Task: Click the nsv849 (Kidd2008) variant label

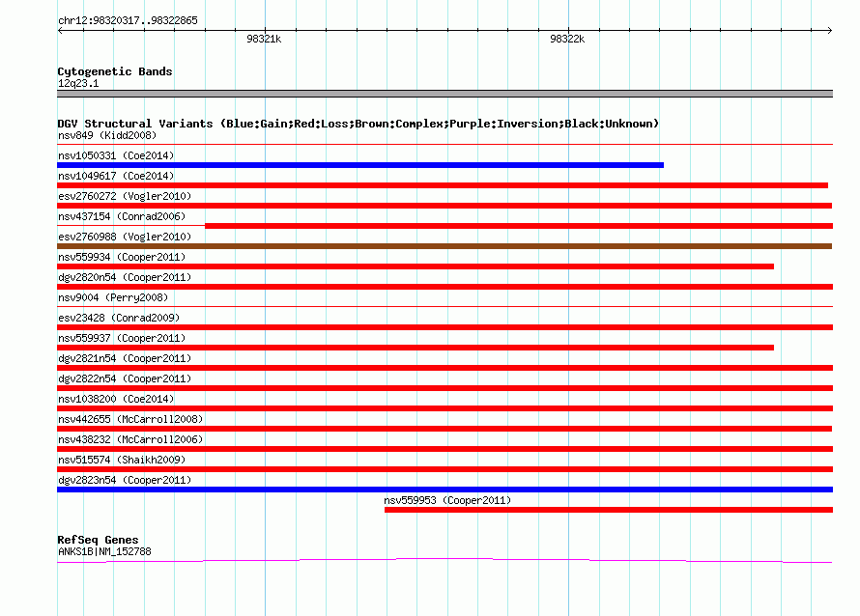Action: click(107, 135)
